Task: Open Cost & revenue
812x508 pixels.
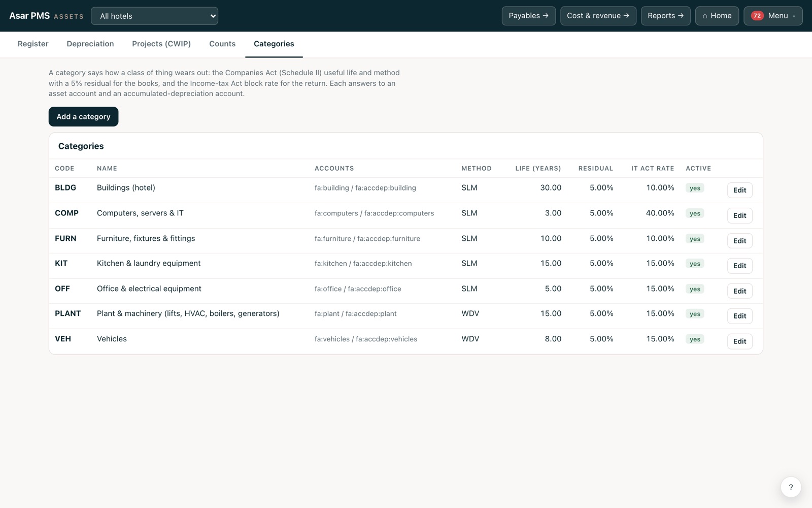Action: pos(598,16)
